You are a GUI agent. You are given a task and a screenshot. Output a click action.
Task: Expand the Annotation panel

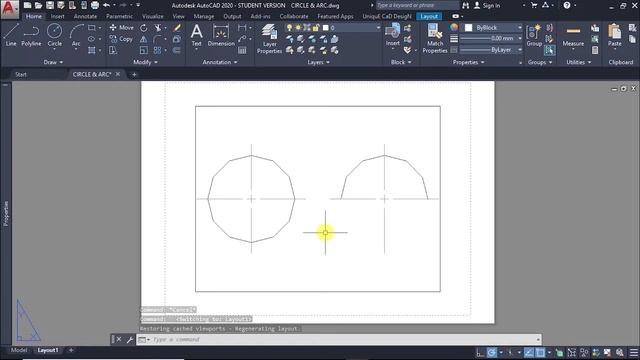pyautogui.click(x=220, y=62)
